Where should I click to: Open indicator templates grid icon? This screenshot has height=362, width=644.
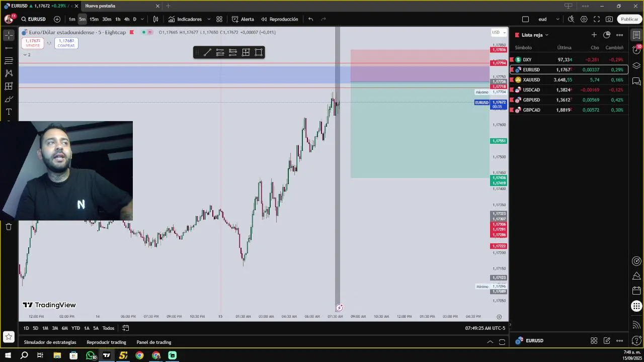(x=219, y=19)
